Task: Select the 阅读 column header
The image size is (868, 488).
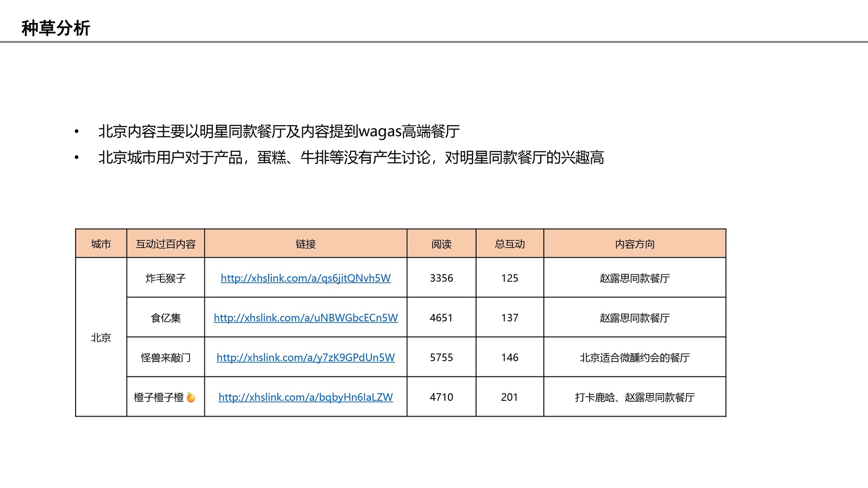Action: (441, 244)
